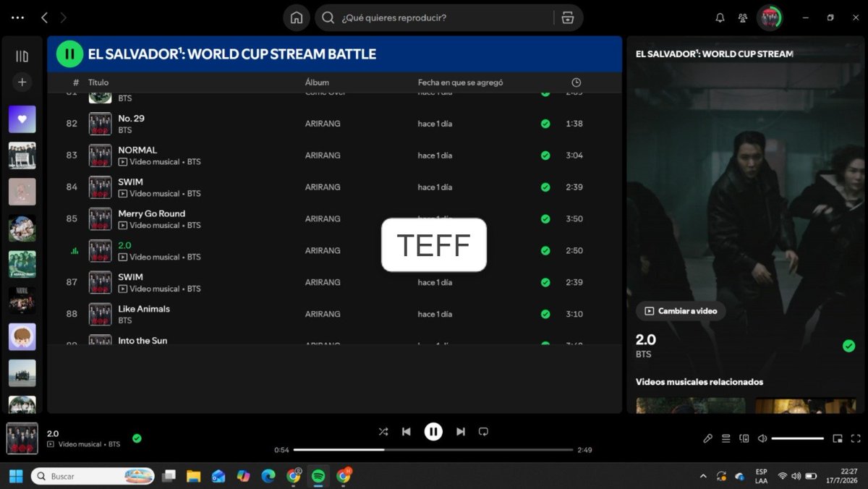This screenshot has height=489, width=868.
Task: Pause playlist with green header button
Action: tap(69, 54)
